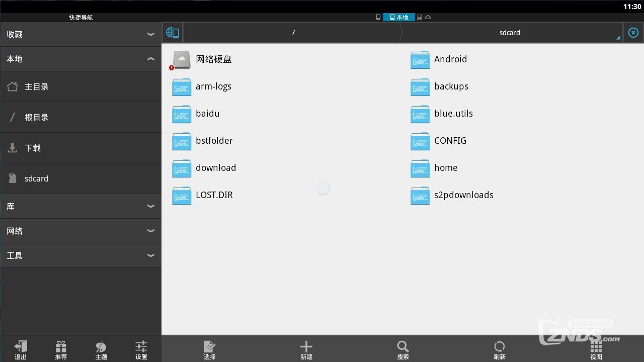Collapse the 本地 (Local) section

coord(150,58)
